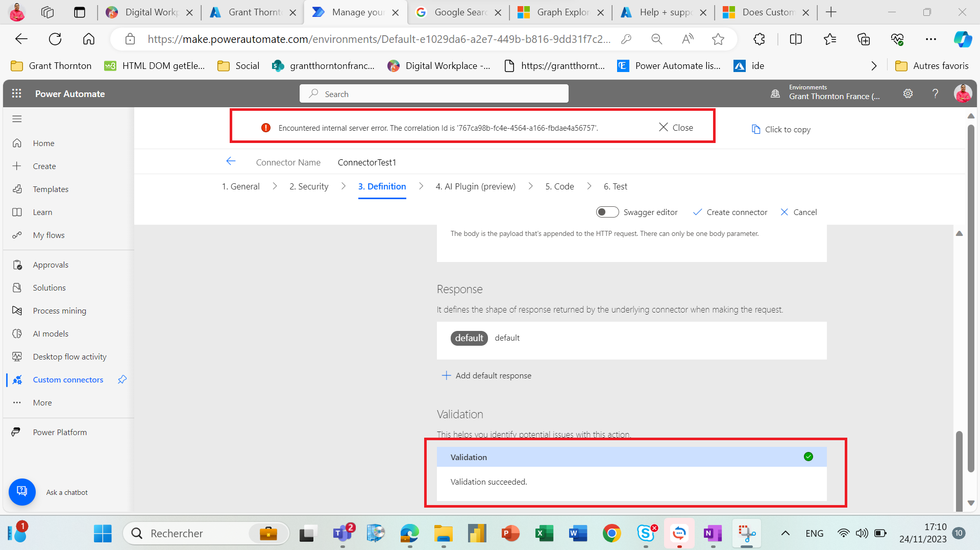Open Microsoft Teams from the taskbar
This screenshot has width=980, height=550.
click(x=343, y=533)
